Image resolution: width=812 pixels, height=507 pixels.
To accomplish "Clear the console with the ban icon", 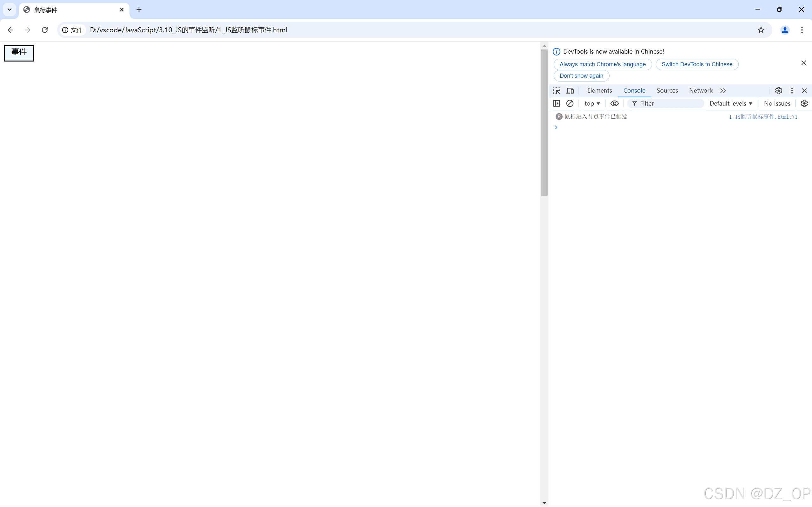I will tap(570, 104).
